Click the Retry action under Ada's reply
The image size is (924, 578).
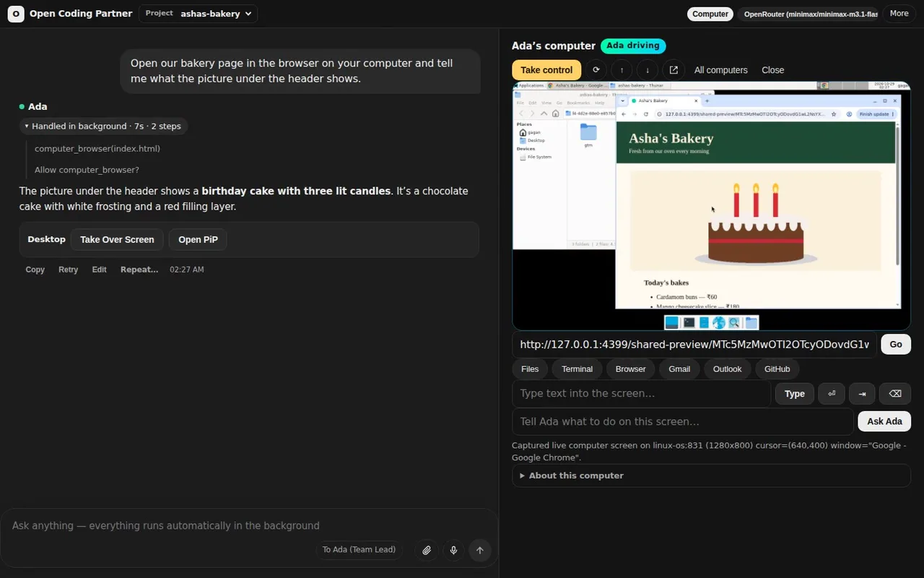tap(68, 269)
